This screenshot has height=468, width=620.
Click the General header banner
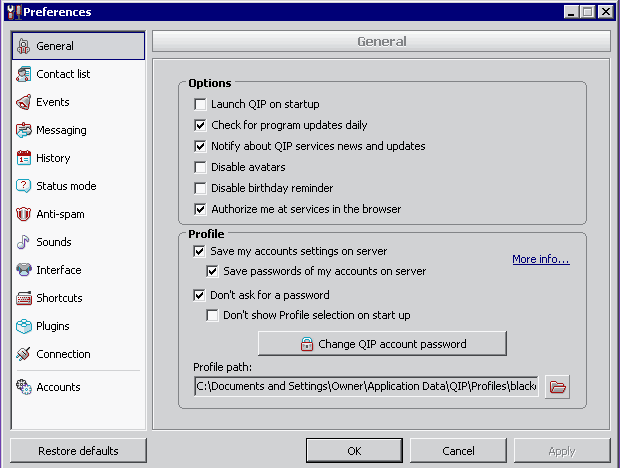coord(382,41)
